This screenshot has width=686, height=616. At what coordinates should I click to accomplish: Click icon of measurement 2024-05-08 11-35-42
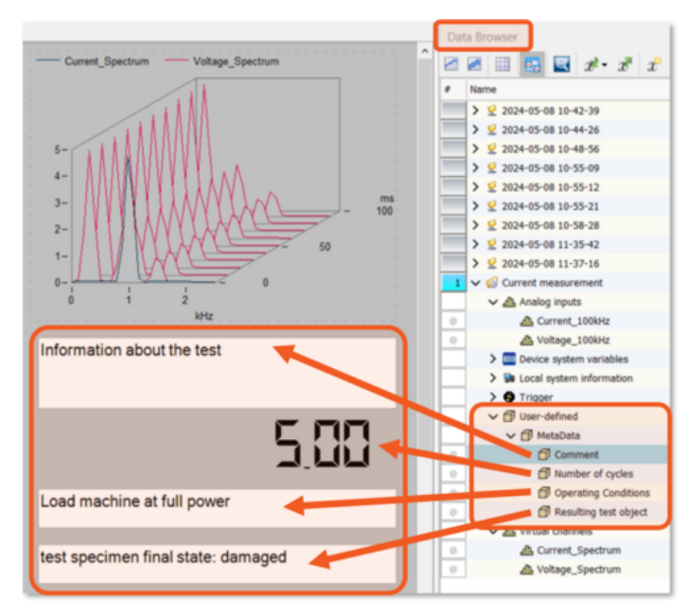492,244
